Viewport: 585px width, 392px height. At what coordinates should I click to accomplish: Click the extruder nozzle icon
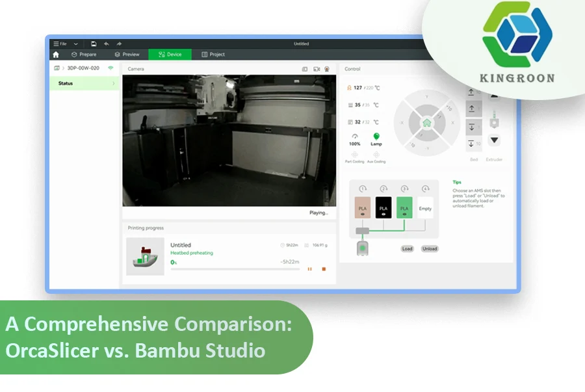(495, 120)
